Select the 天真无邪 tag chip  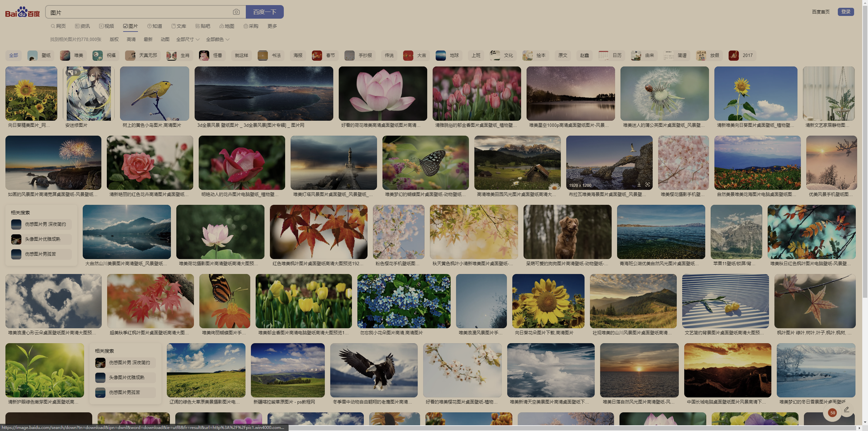click(142, 55)
